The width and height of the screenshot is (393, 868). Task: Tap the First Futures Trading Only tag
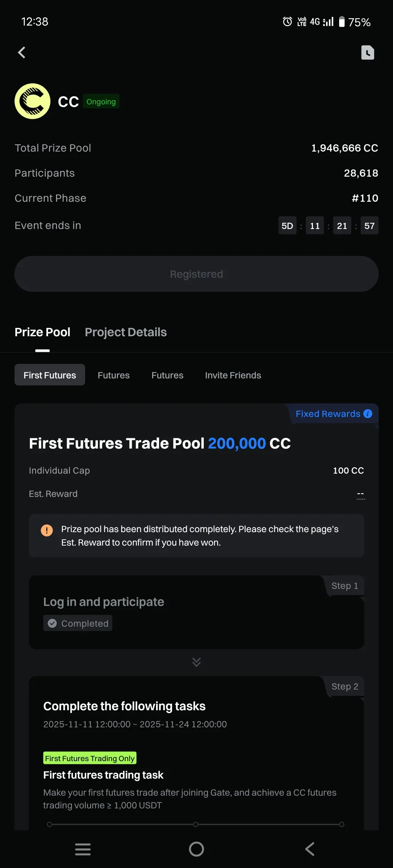90,758
